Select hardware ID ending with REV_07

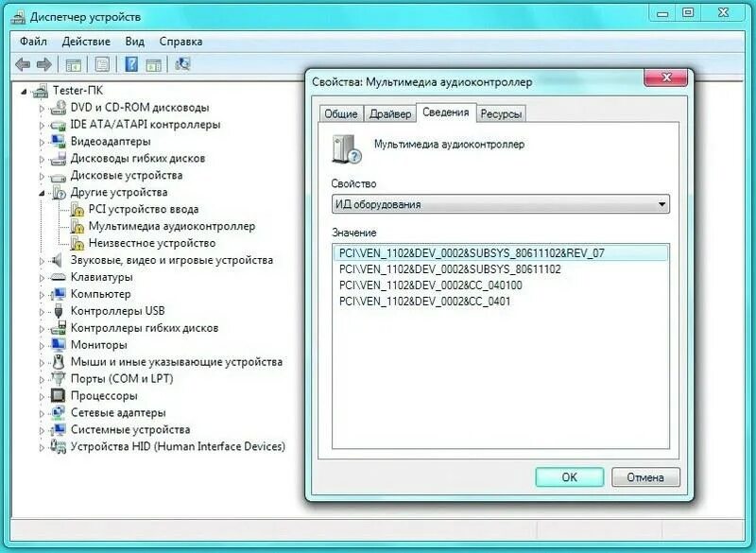(501, 253)
